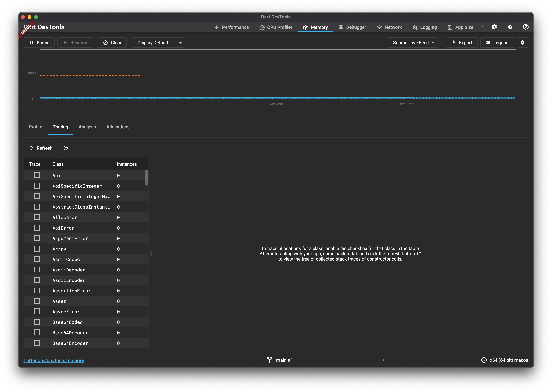This screenshot has width=552, height=392.
Task: Check the trace box for ApiError
Action: tap(37, 228)
